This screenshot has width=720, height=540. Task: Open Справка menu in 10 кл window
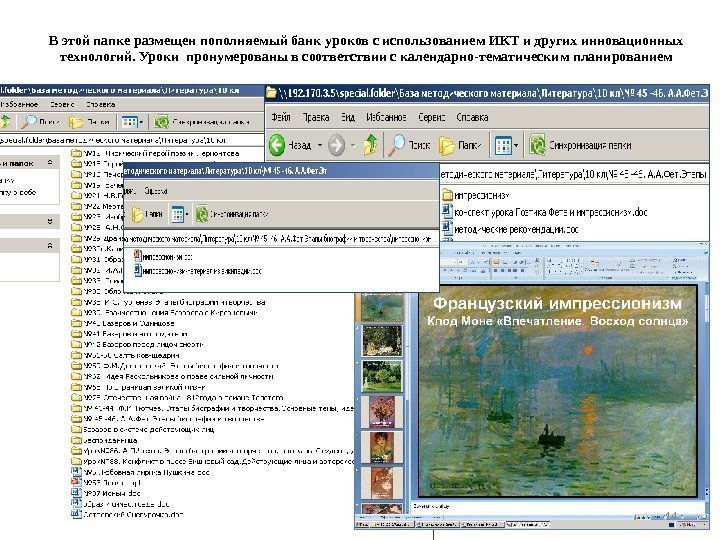[101, 104]
